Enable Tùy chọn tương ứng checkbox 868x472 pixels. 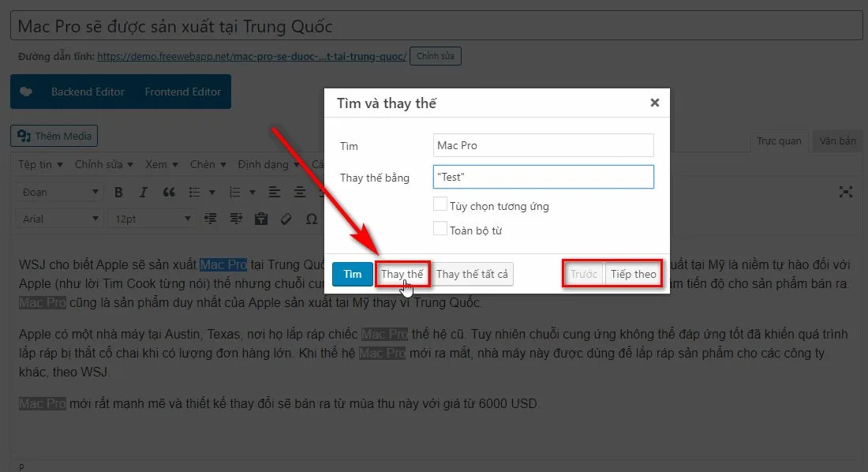(440, 204)
